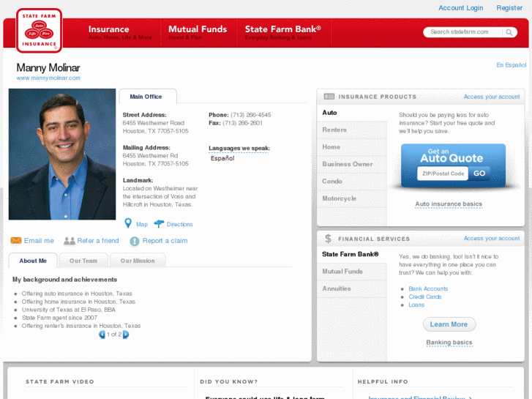Click 'State Farm agent since 2007' text
This screenshot has width=532, height=399.
(x=59, y=318)
